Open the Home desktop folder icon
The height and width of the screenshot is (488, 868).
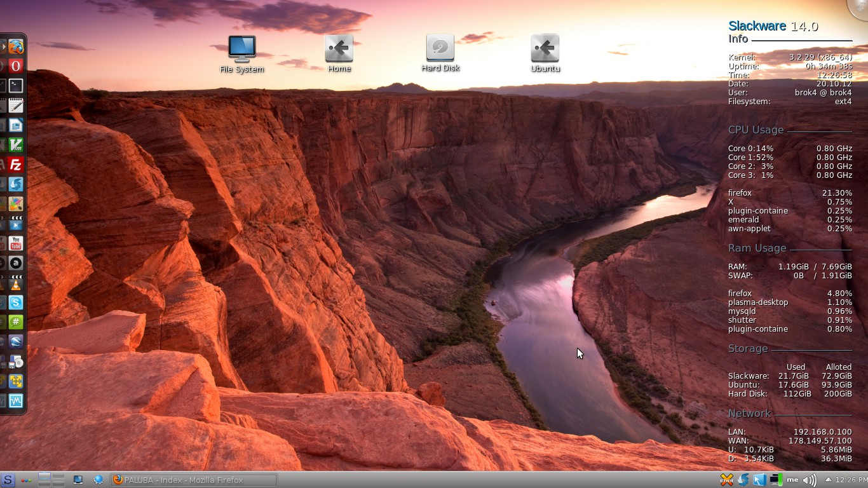click(x=339, y=54)
